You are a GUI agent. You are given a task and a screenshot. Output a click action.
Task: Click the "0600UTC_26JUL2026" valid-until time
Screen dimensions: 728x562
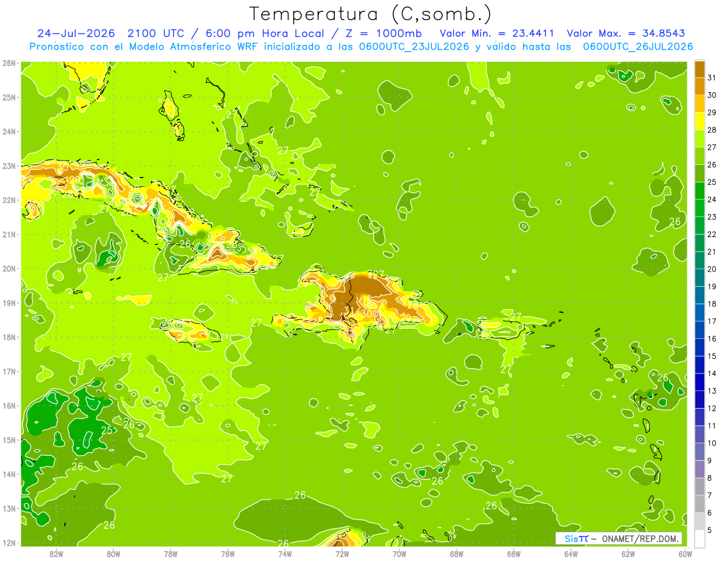coord(638,46)
